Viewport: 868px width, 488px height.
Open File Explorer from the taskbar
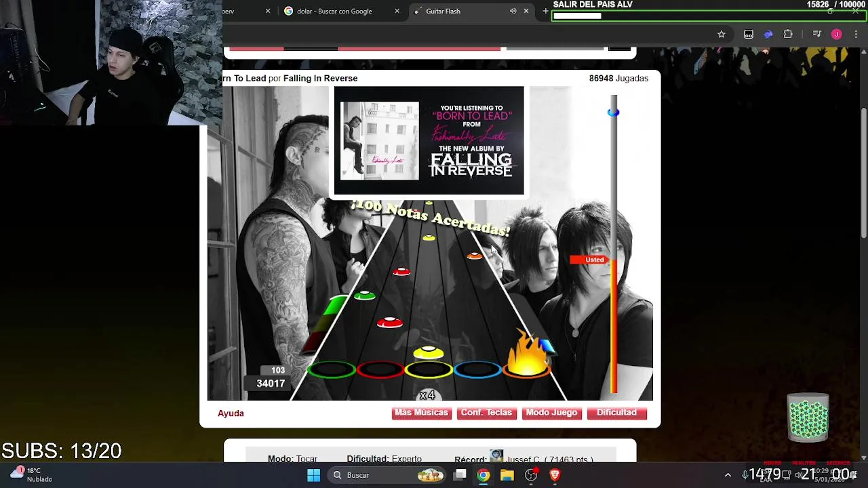coord(507,475)
